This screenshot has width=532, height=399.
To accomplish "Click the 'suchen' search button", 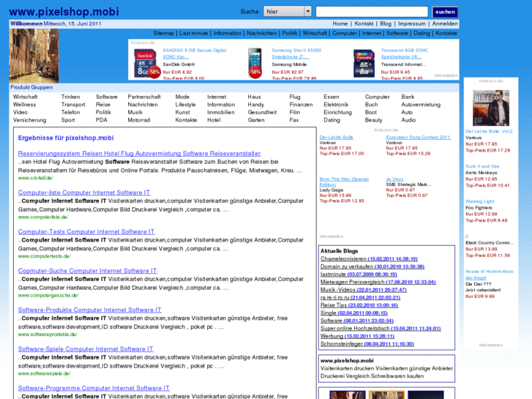I will click(445, 12).
